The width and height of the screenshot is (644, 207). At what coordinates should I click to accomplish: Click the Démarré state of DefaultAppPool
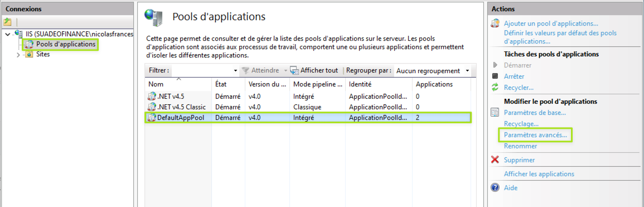(x=228, y=118)
